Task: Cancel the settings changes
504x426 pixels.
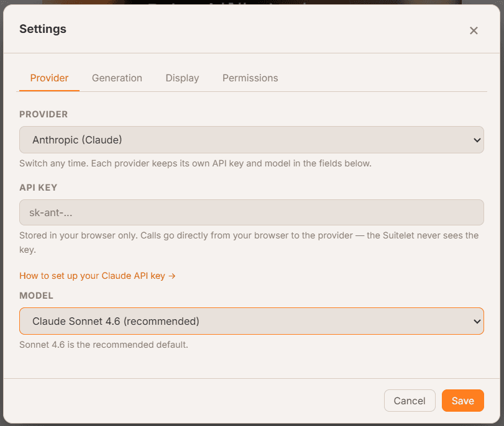Action: pos(410,401)
